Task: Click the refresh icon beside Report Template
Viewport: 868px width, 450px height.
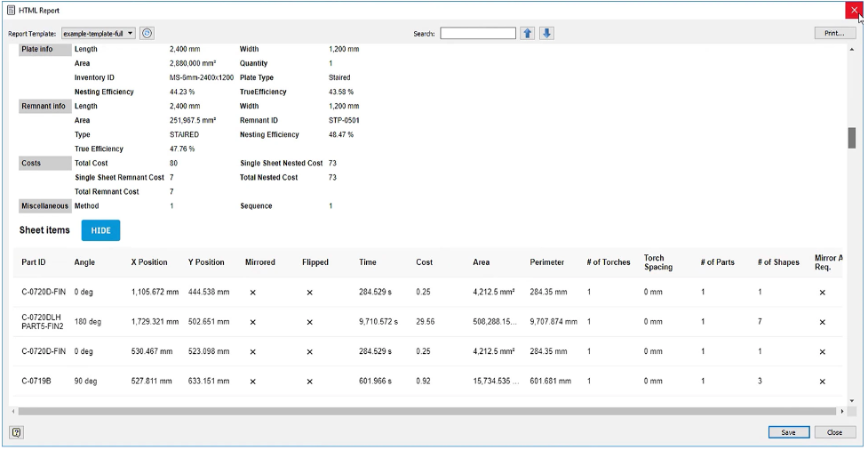Action: [x=147, y=33]
